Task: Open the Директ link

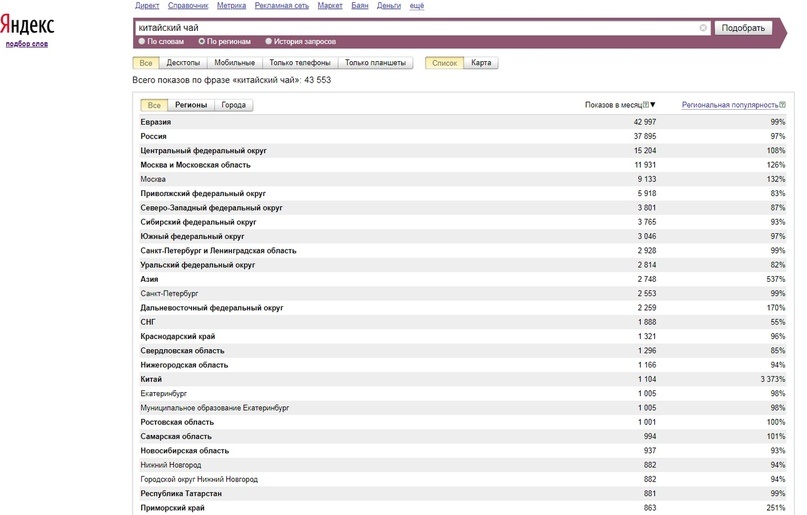Action: (147, 6)
